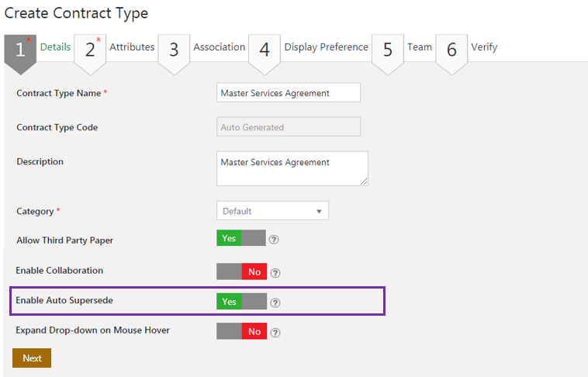Toggle Allow Third Party Paper switch

[240, 238]
